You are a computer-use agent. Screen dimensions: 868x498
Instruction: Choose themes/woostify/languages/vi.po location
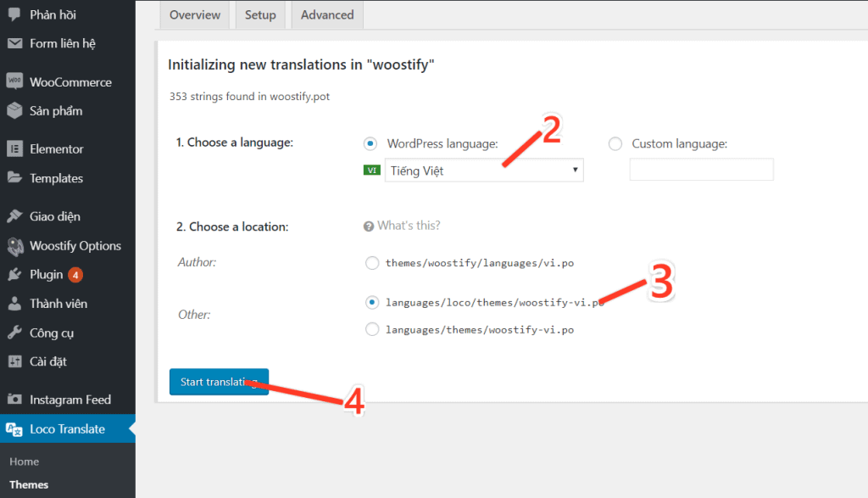372,262
